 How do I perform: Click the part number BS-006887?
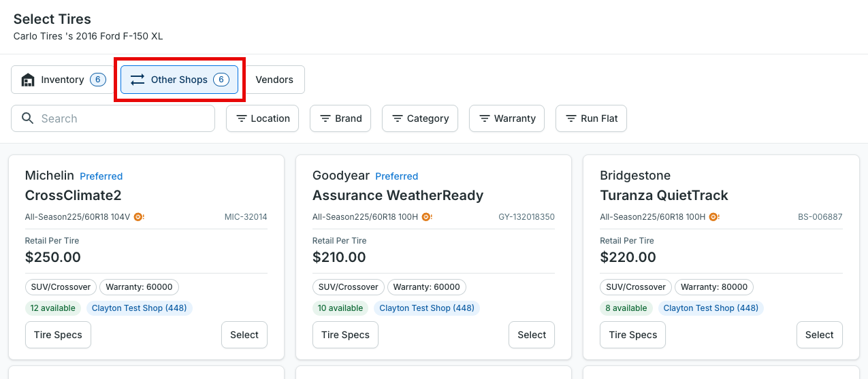(x=820, y=217)
